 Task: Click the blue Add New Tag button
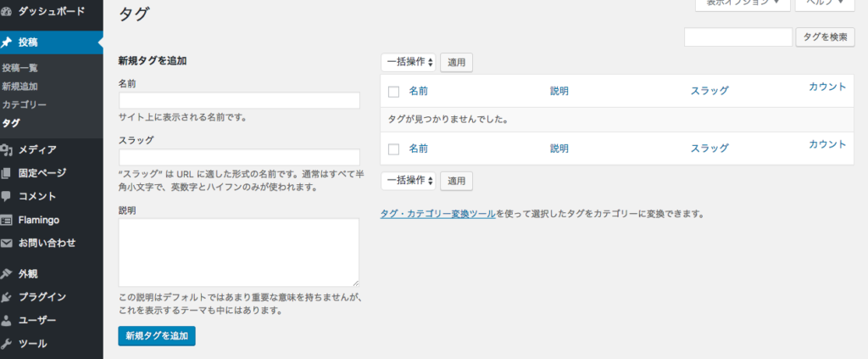pos(157,336)
